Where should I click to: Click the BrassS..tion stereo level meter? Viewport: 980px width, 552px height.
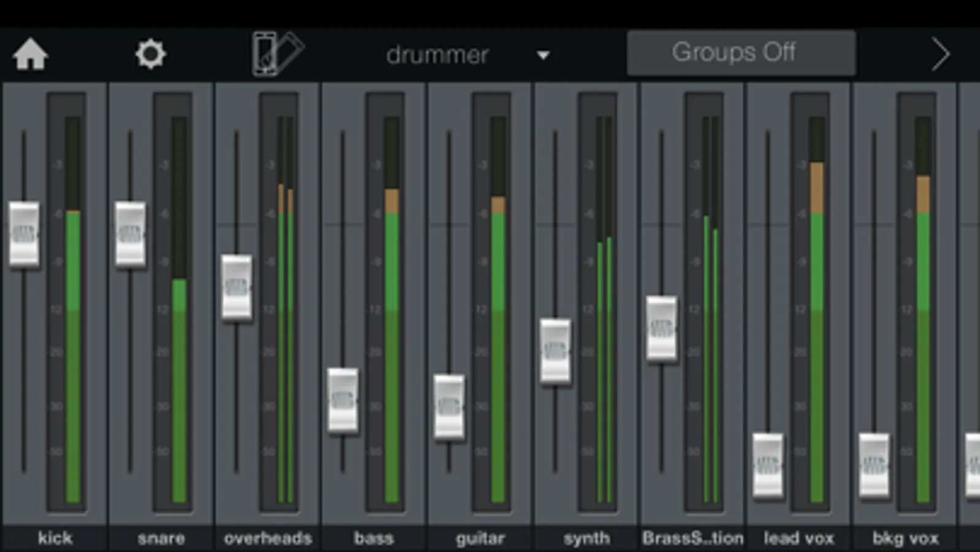pos(710,310)
